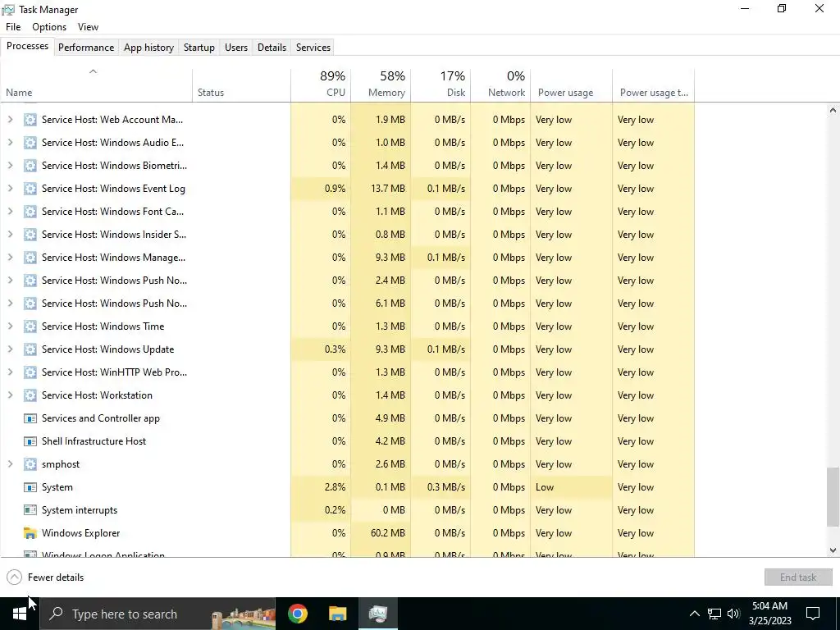Open the notification center icon

813,614
